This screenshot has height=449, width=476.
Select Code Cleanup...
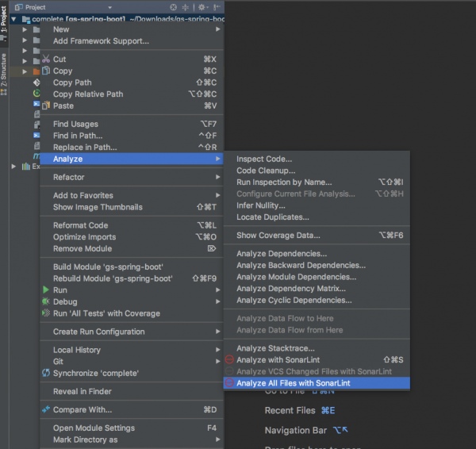[317, 171]
